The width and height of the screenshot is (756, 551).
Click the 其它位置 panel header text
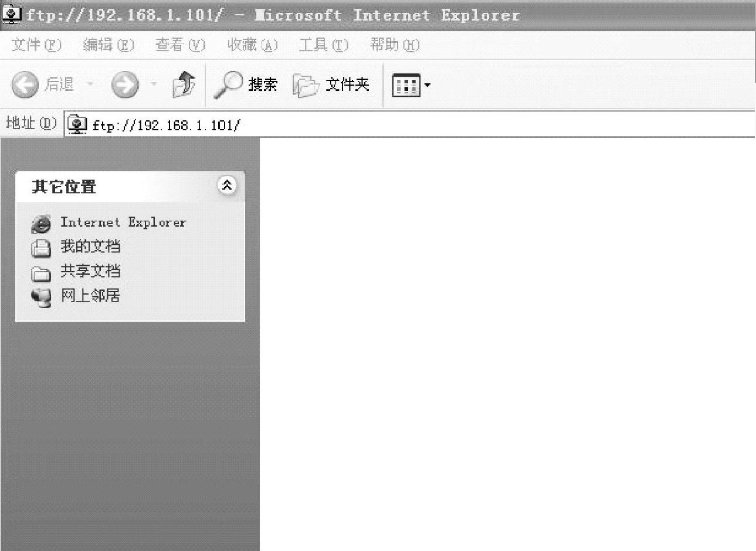(x=64, y=187)
